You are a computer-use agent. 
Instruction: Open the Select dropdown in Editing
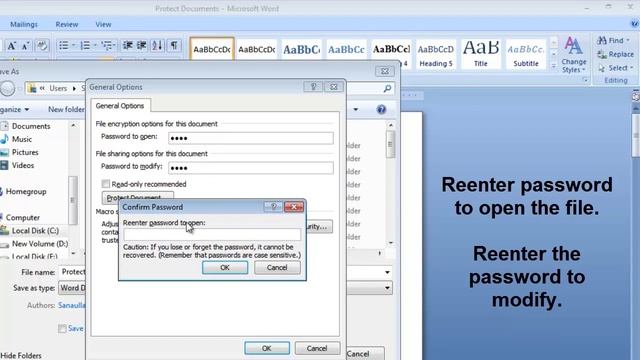pyautogui.click(x=616, y=68)
